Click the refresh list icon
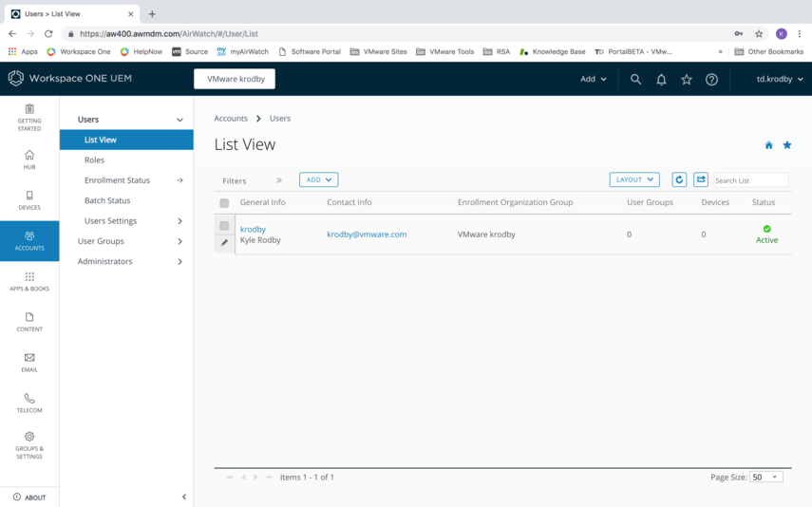This screenshot has height=507, width=812. pos(679,179)
